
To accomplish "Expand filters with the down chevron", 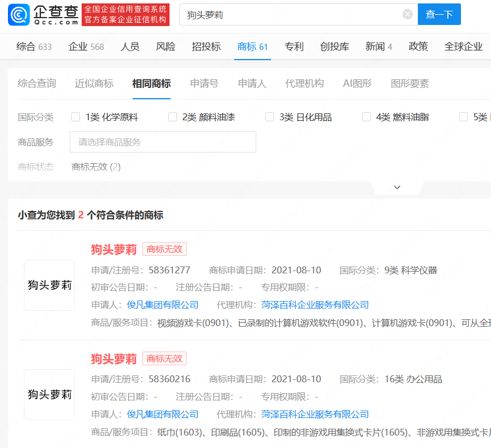I will point(397,187).
